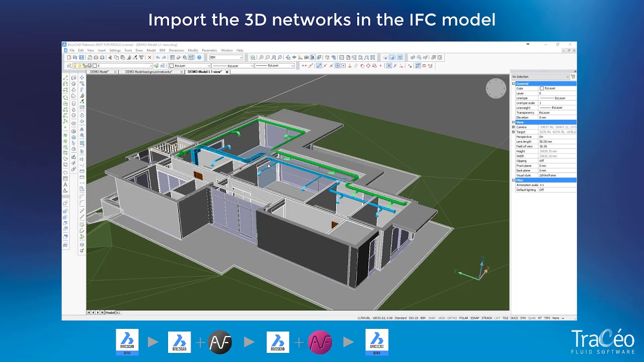This screenshot has height=362, width=644.
Task: Click the Lens length 50.00 mm field
Action: pyautogui.click(x=557, y=142)
